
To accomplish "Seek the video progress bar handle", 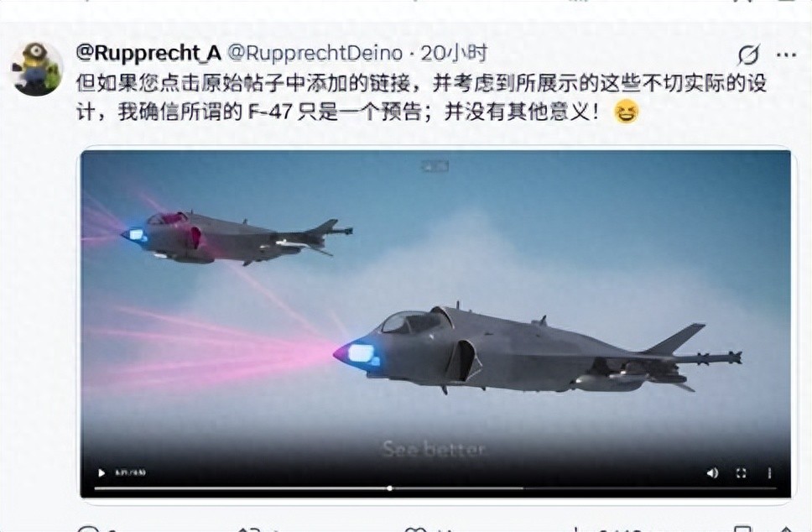I will tap(389, 488).
